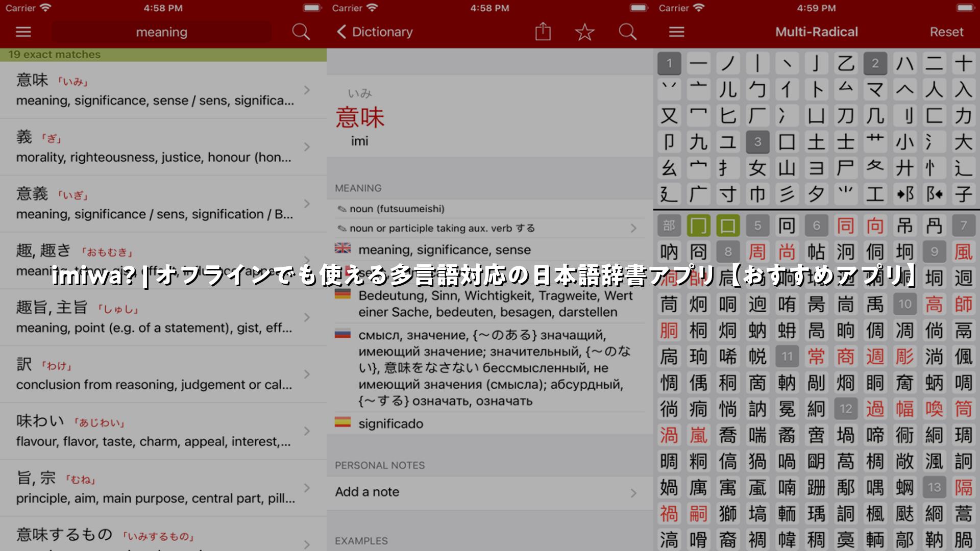Open result 意味「いみ」
The width and height of the screenshot is (980, 551).
point(163,90)
